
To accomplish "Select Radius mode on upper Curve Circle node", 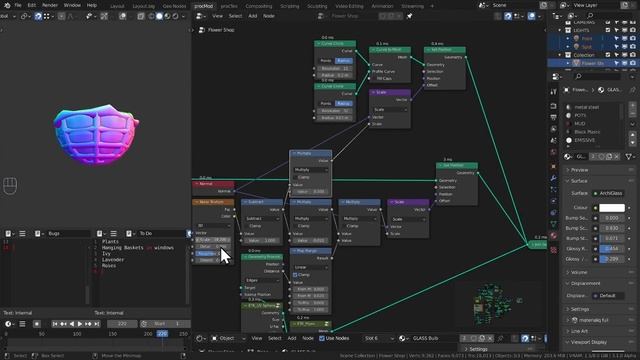I will coord(343,60).
